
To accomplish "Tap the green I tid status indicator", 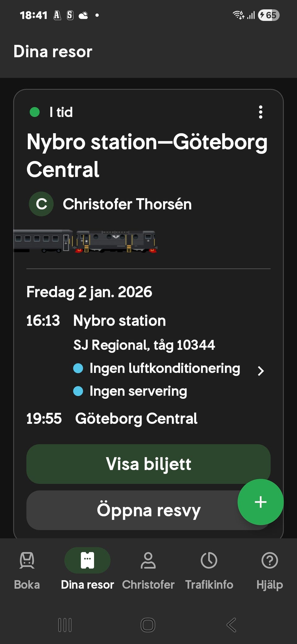I will [35, 112].
